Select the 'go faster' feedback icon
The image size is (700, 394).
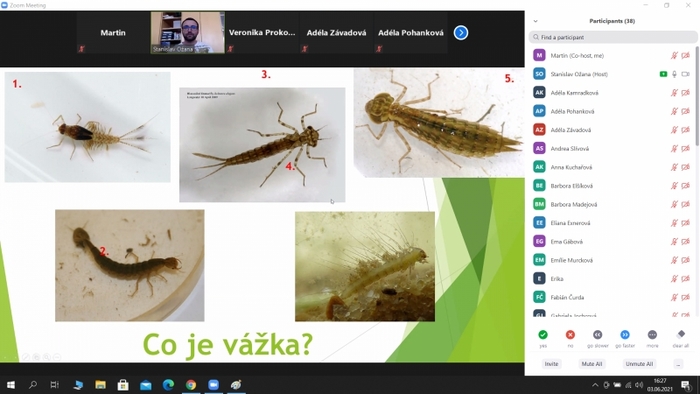(x=625, y=335)
